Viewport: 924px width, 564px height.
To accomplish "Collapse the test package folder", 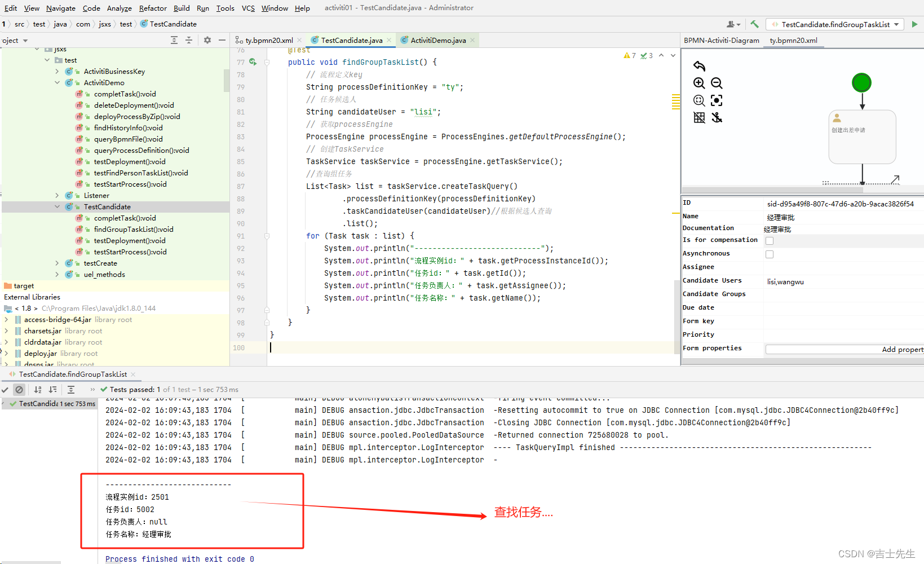I will (47, 60).
